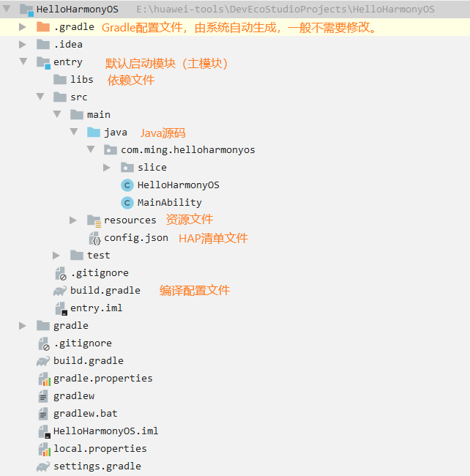Screen dimensions: 470x476
Task: Click the local.properties file icon
Action: tap(45, 450)
